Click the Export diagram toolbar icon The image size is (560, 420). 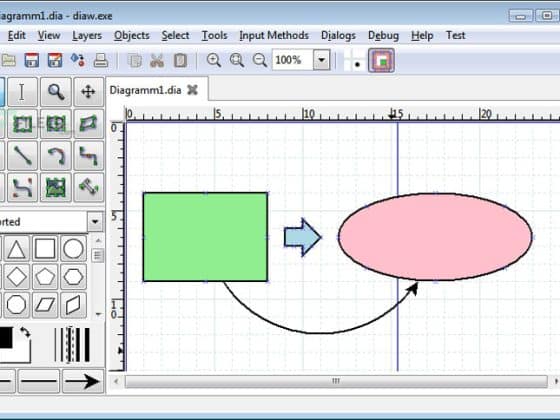tap(78, 60)
